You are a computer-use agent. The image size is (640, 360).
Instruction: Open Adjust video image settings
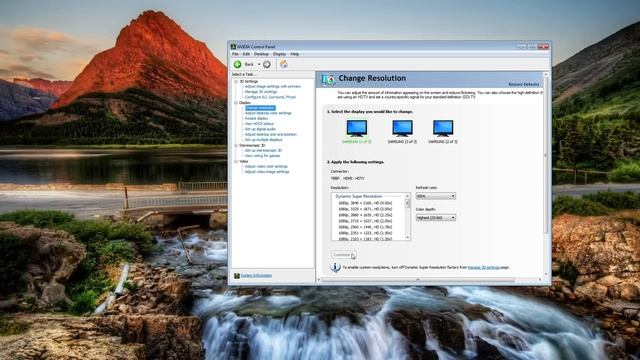(267, 172)
